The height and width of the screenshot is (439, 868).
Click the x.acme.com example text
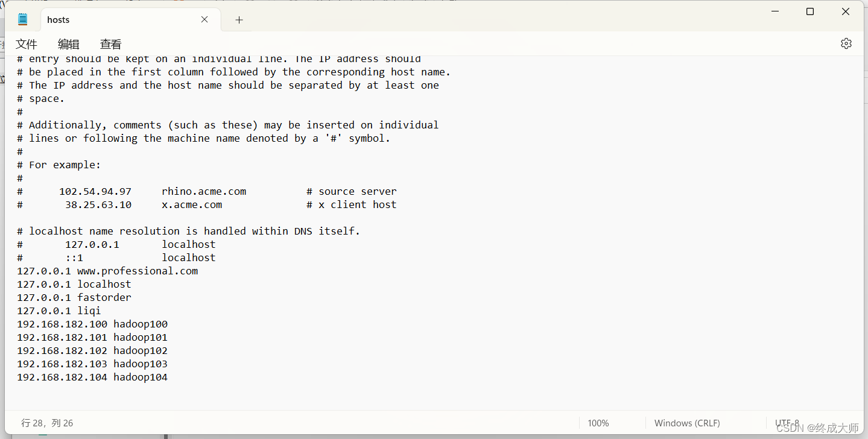[x=192, y=204]
